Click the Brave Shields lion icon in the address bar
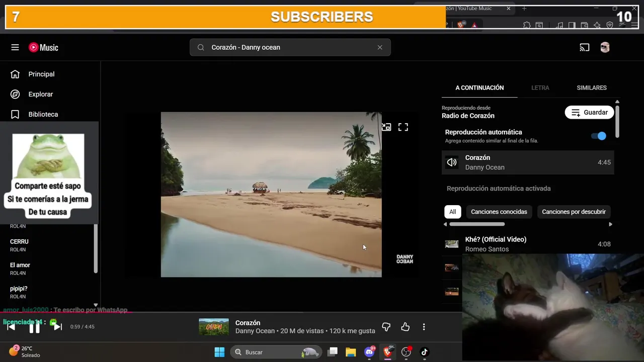 [461, 25]
